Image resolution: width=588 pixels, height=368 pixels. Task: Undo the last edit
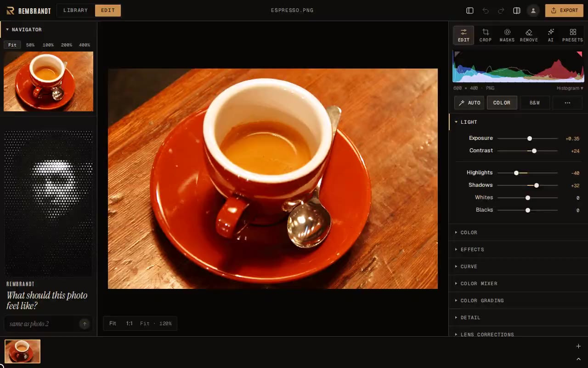[486, 11]
